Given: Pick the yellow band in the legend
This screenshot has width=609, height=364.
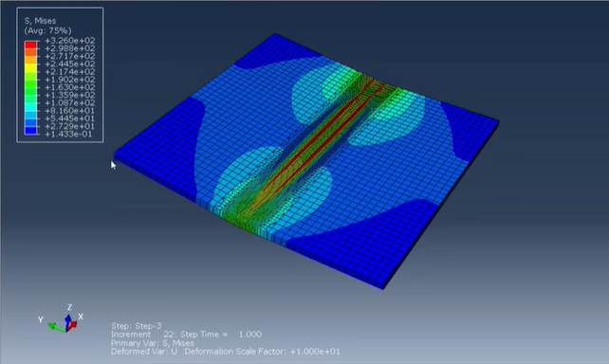Looking at the screenshot, I should 30,68.
